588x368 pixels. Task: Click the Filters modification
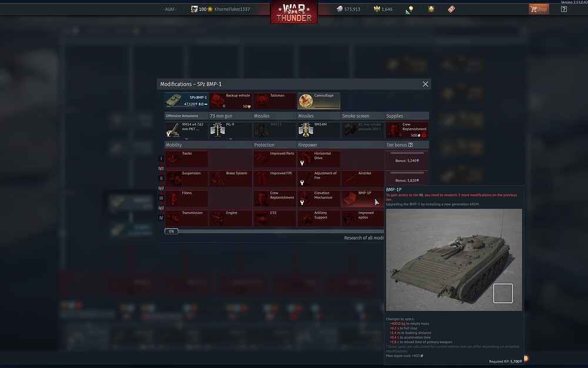(186, 198)
